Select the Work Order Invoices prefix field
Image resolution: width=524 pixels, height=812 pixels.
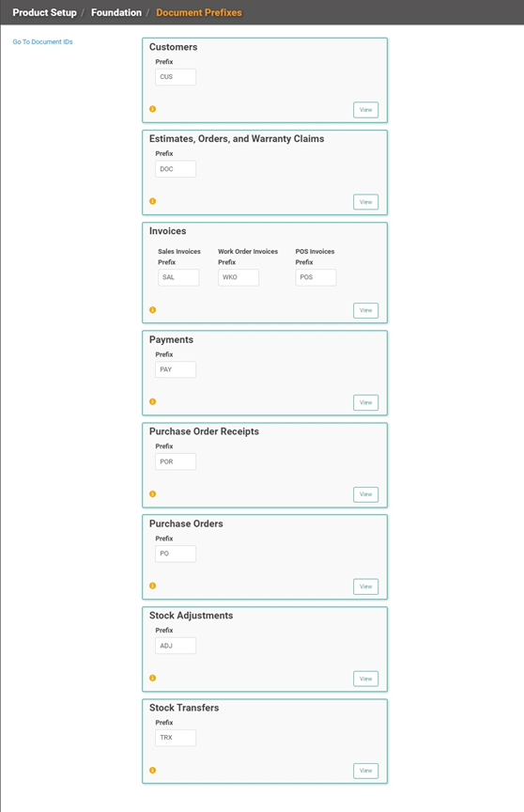239,277
